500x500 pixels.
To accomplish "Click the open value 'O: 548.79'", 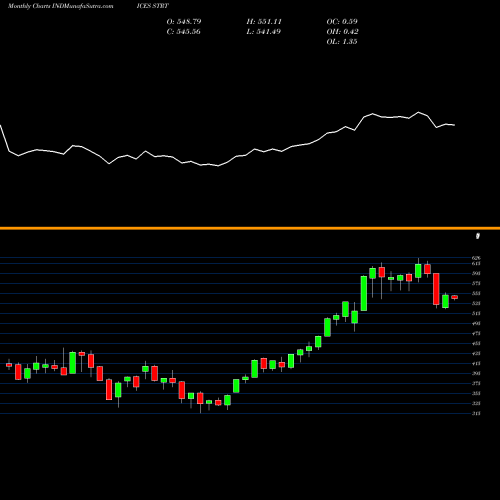I will point(184,22).
